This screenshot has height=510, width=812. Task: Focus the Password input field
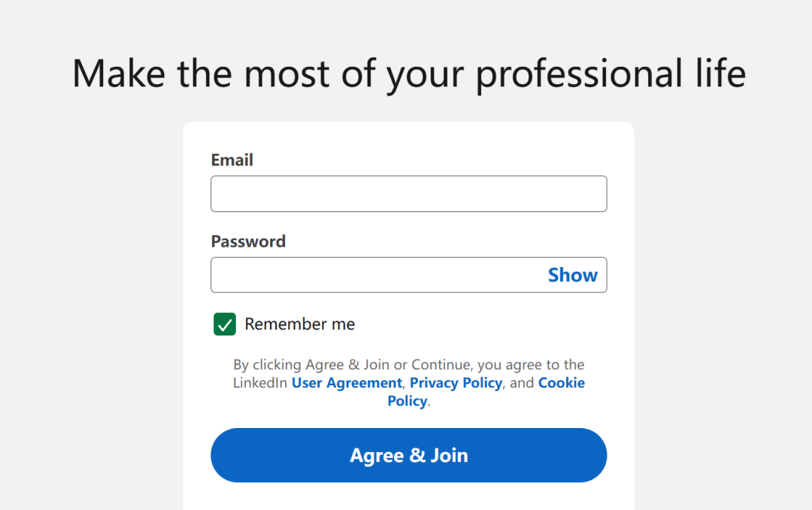pos(376,275)
